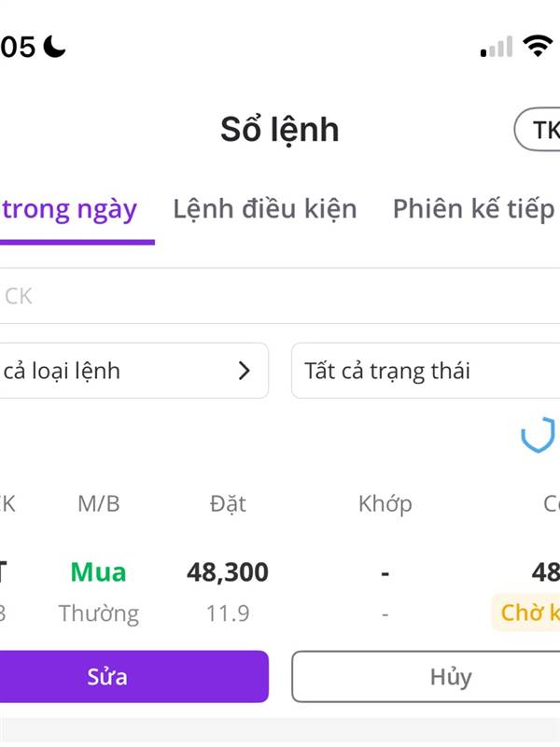This screenshot has width=560, height=747.
Task: Tap the "Khớp" column header
Action: pyautogui.click(x=385, y=504)
